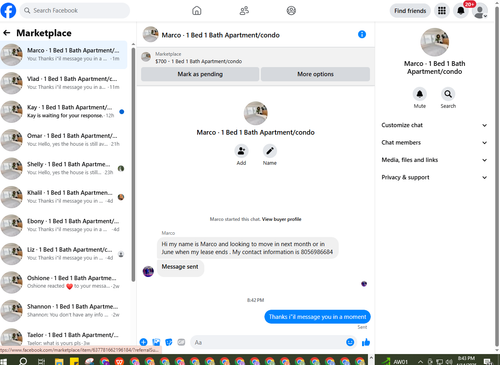The height and width of the screenshot is (365, 500).
Task: Open more actions plus icon in composer
Action: coord(143,342)
